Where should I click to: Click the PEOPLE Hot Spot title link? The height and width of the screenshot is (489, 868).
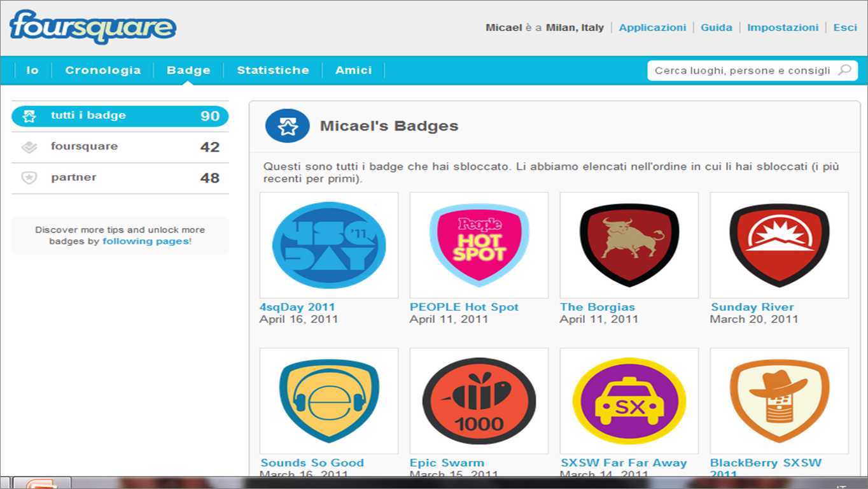(465, 307)
